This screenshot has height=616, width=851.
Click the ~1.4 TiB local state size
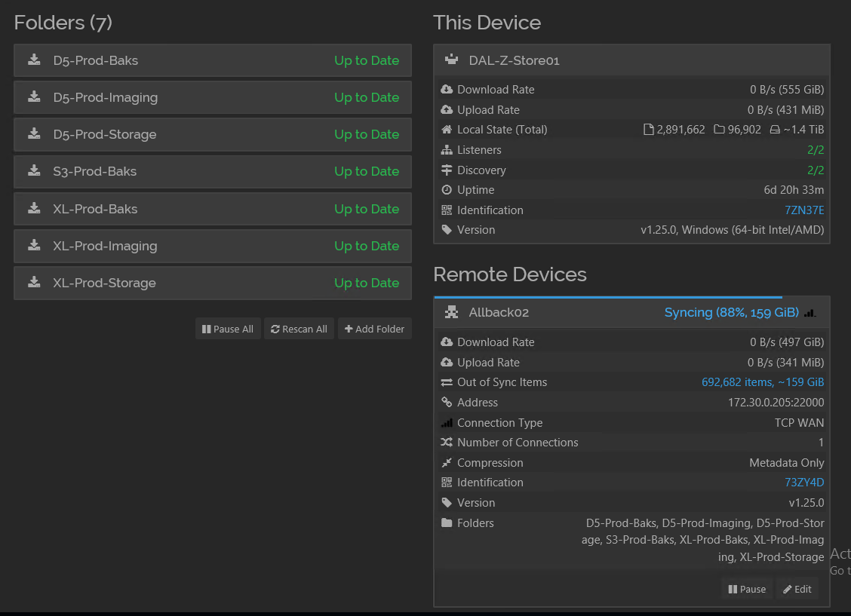[803, 130]
